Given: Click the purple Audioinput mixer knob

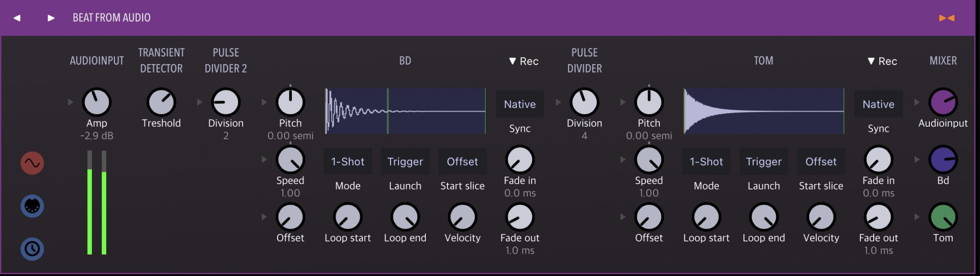Looking at the screenshot, I should [x=943, y=102].
